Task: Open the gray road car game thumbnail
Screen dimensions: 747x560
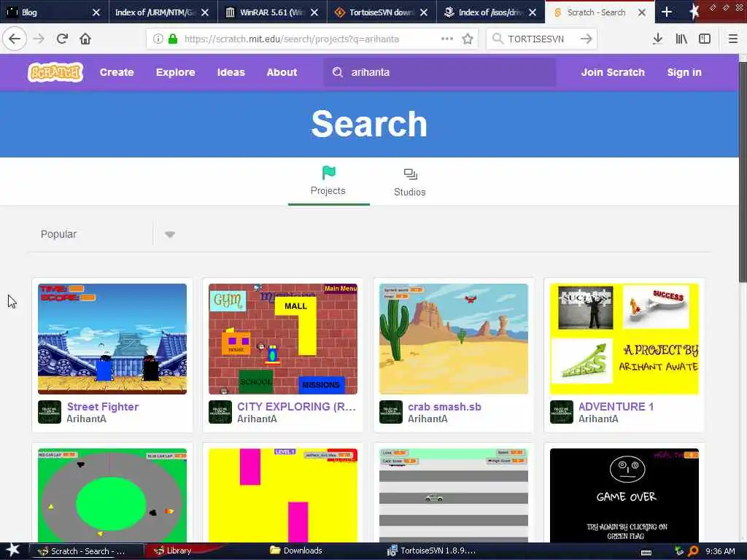Action: [x=454, y=495]
